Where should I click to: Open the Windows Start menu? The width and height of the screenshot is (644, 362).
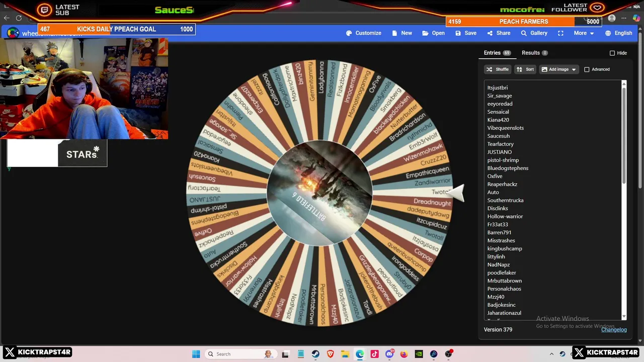(196, 354)
